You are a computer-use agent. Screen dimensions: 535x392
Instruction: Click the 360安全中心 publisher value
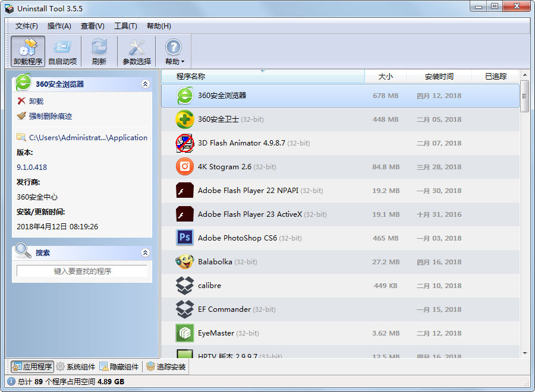pos(37,197)
